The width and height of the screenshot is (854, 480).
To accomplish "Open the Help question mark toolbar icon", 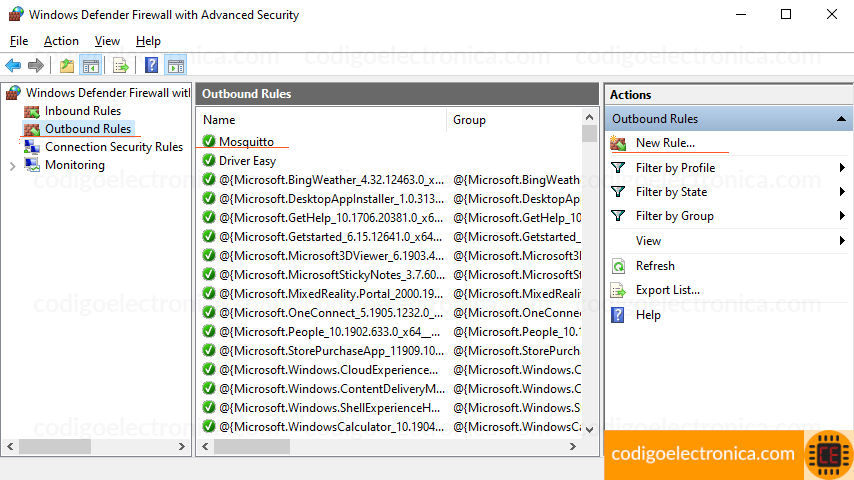I will 151,66.
